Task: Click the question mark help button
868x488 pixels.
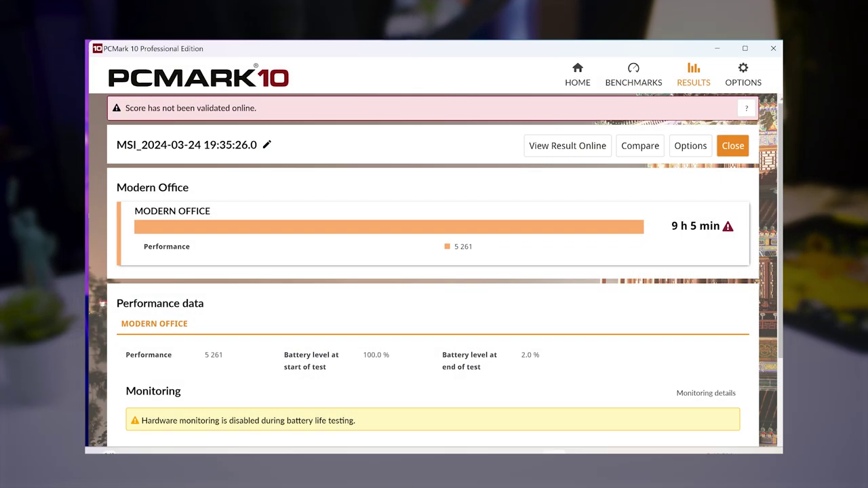Action: (x=746, y=108)
